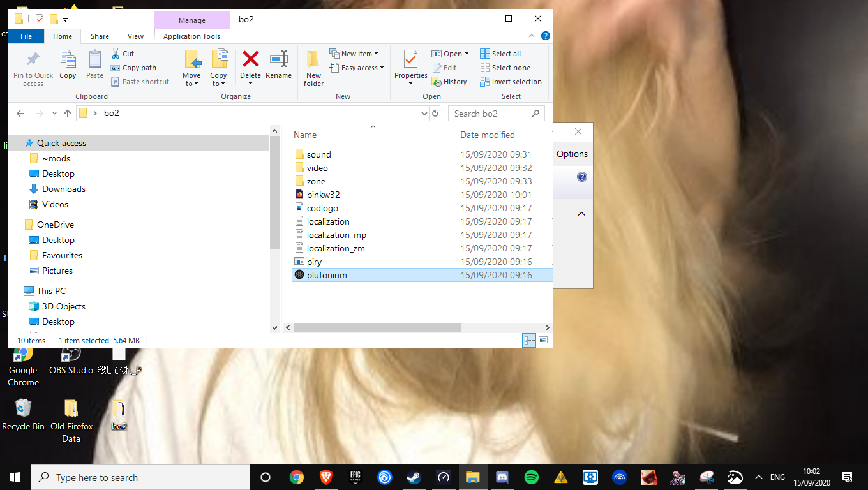Click the horizontal scrollbar of file list
Viewport: 868px width, 490px height.
[x=377, y=327]
